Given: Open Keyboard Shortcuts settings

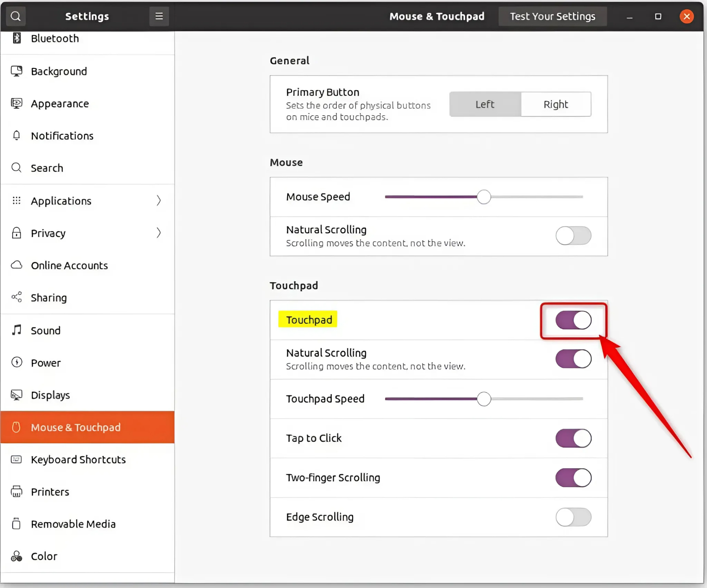Looking at the screenshot, I should 78,459.
